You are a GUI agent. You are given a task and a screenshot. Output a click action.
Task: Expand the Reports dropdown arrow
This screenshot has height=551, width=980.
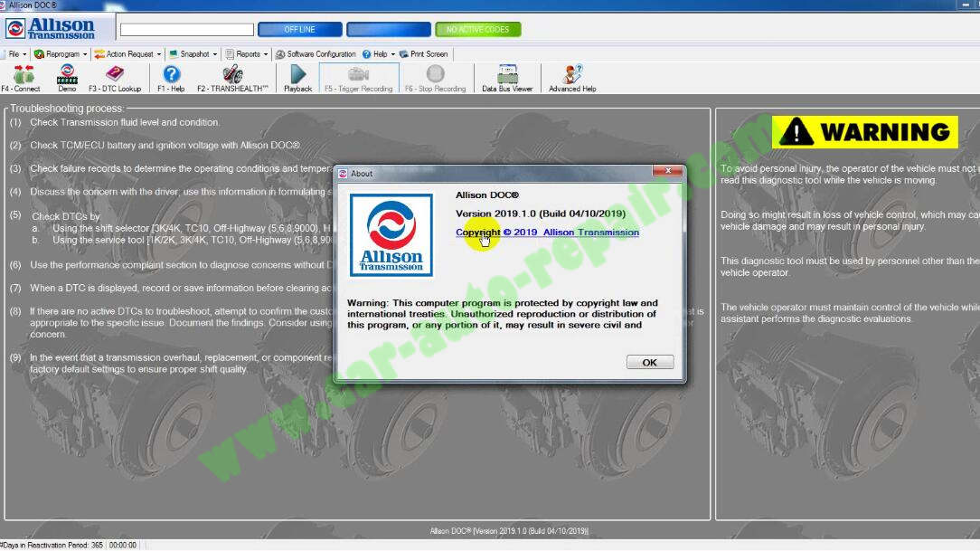[x=266, y=55]
